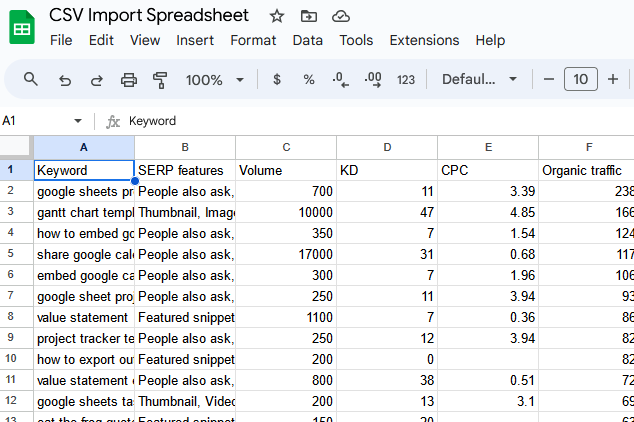Click the 'Volume' header cell

pos(286,170)
